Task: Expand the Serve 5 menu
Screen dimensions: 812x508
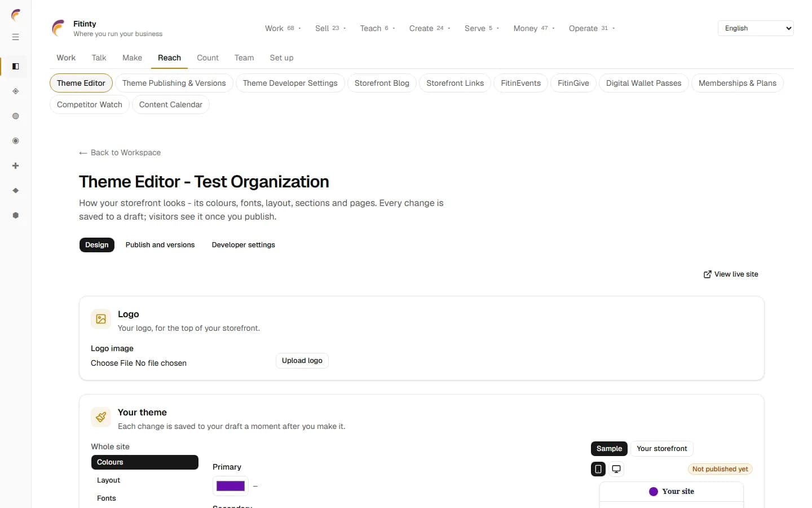Action: click(482, 28)
